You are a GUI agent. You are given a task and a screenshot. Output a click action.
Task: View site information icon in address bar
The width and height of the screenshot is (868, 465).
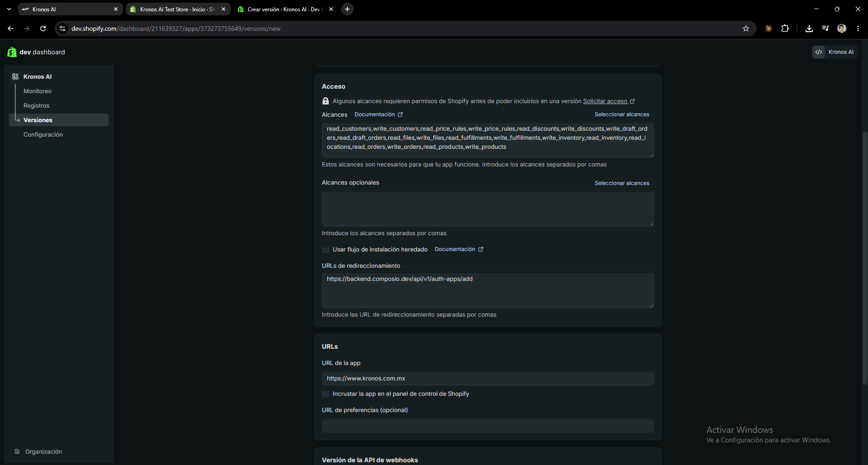pyautogui.click(x=62, y=28)
